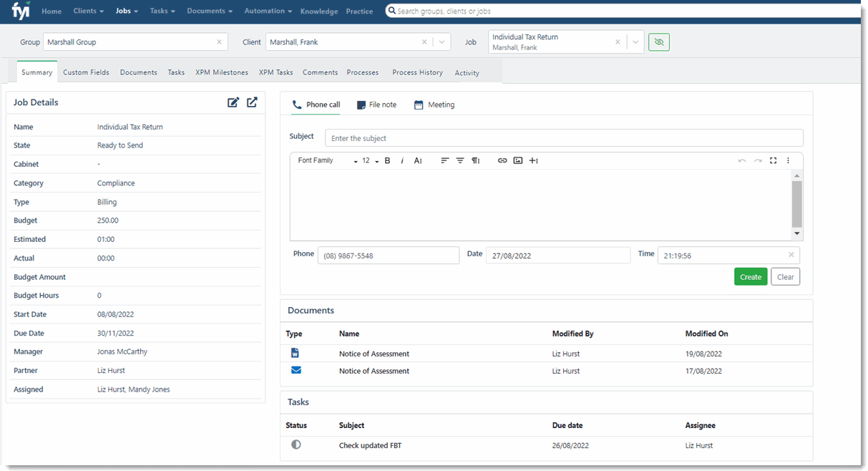Open the Font Family dropdown
Viewport: 868px width, 471px height.
(x=328, y=161)
